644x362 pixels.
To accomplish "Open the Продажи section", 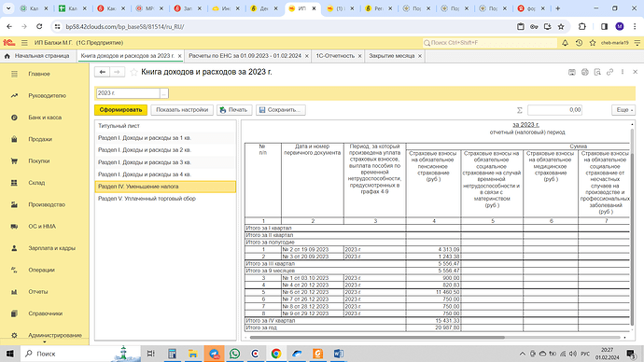I will 40,139.
